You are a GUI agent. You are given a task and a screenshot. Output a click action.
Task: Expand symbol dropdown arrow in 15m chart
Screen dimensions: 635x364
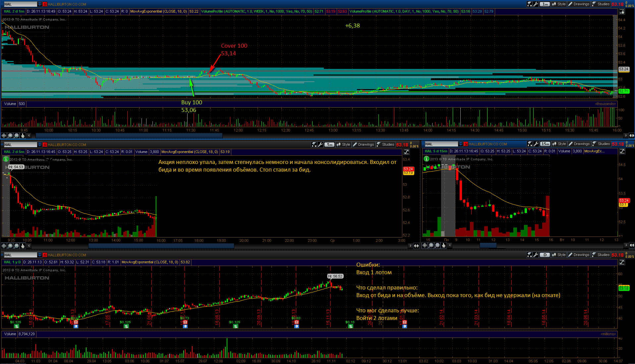point(461,144)
